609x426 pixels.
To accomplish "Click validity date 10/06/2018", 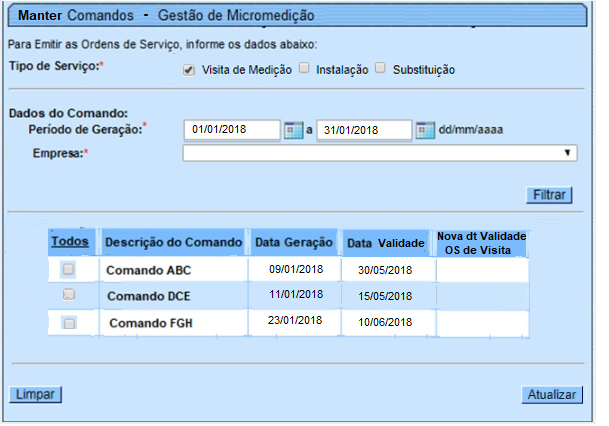I will pos(385,322).
